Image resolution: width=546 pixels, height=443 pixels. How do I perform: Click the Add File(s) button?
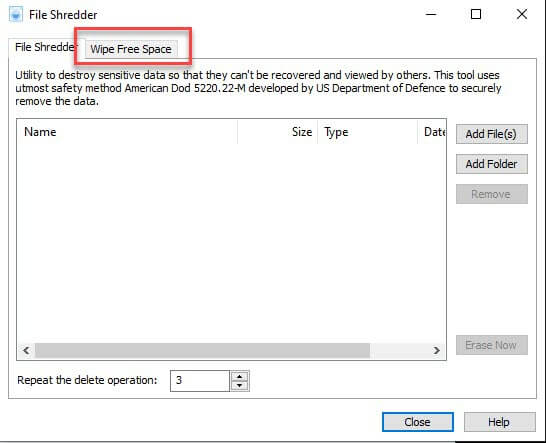pyautogui.click(x=491, y=134)
